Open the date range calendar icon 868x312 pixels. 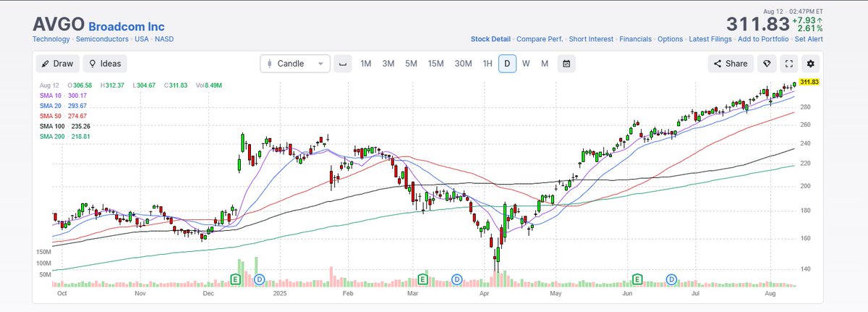pos(566,64)
